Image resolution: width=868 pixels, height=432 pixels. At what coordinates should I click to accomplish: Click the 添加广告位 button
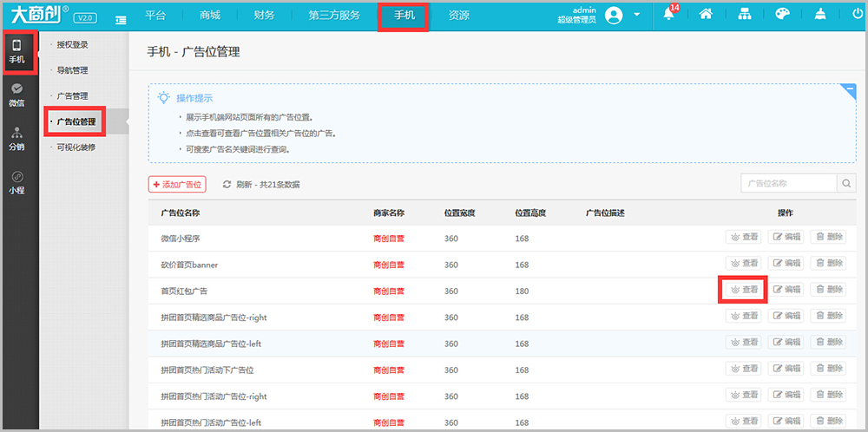[177, 184]
